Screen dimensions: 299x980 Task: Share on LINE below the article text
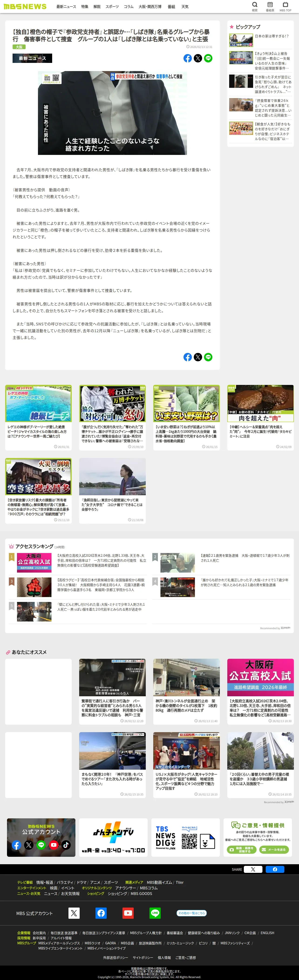coord(208,357)
